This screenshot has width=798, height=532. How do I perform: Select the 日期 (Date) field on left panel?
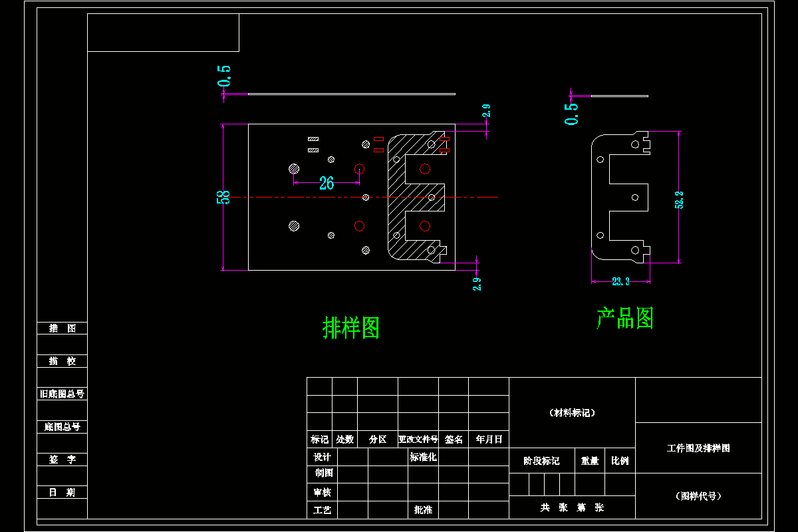tap(62, 492)
